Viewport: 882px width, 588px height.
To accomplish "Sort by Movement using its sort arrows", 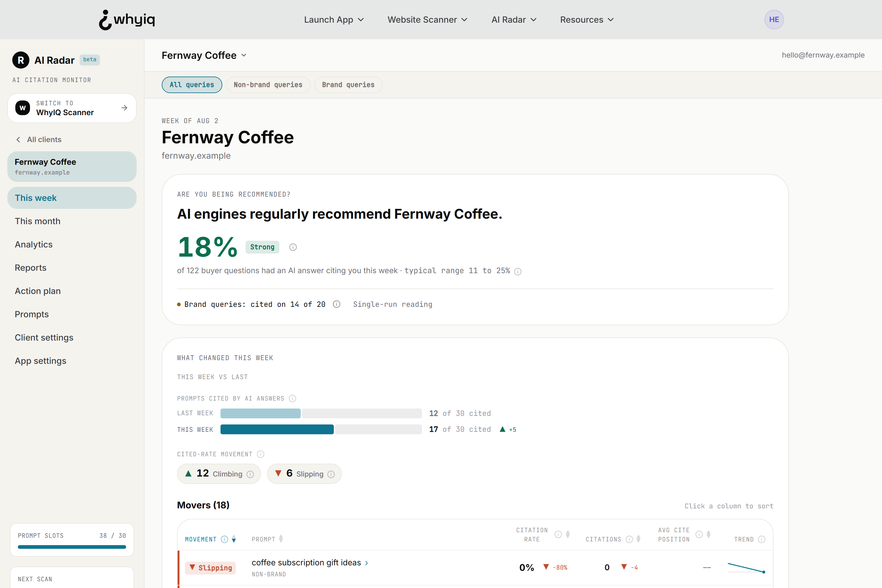I will click(234, 539).
